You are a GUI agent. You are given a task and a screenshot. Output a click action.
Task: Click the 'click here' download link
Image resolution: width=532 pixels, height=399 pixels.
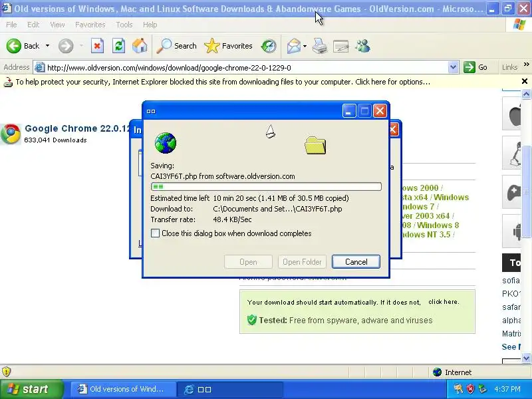pos(444,302)
